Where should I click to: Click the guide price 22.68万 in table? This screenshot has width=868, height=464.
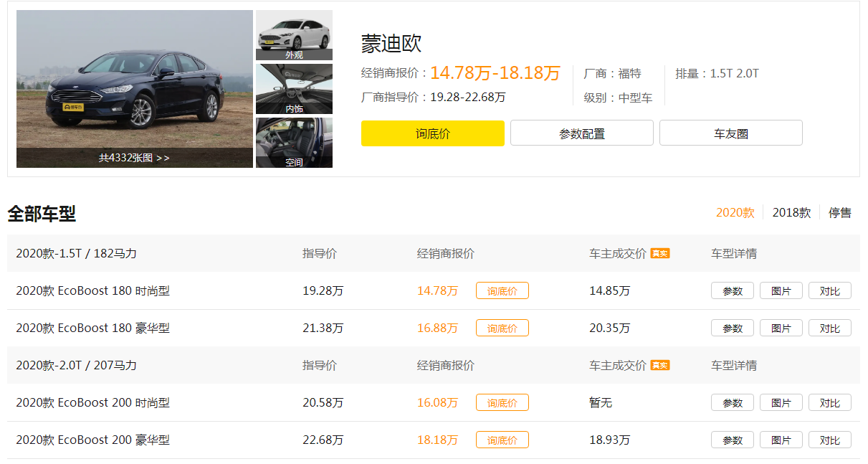(x=323, y=440)
